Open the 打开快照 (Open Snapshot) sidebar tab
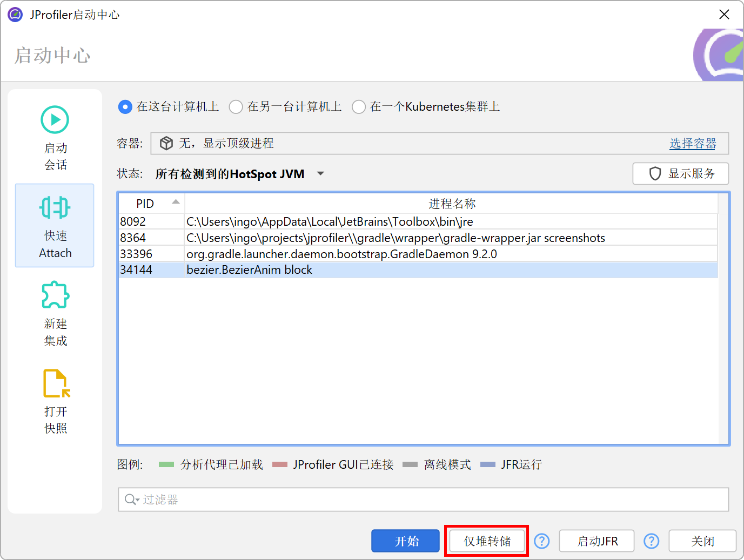The height and width of the screenshot is (560, 744). coord(55,401)
